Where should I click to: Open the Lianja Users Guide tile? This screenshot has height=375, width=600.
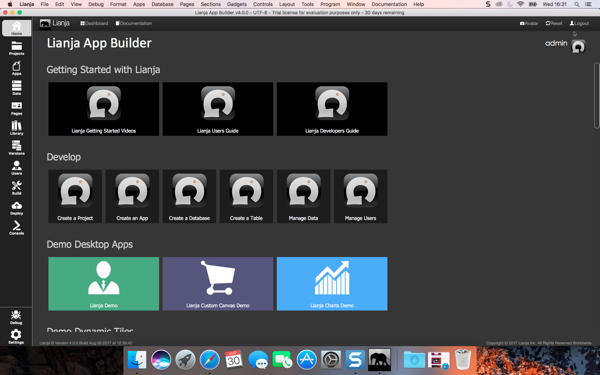point(218,109)
